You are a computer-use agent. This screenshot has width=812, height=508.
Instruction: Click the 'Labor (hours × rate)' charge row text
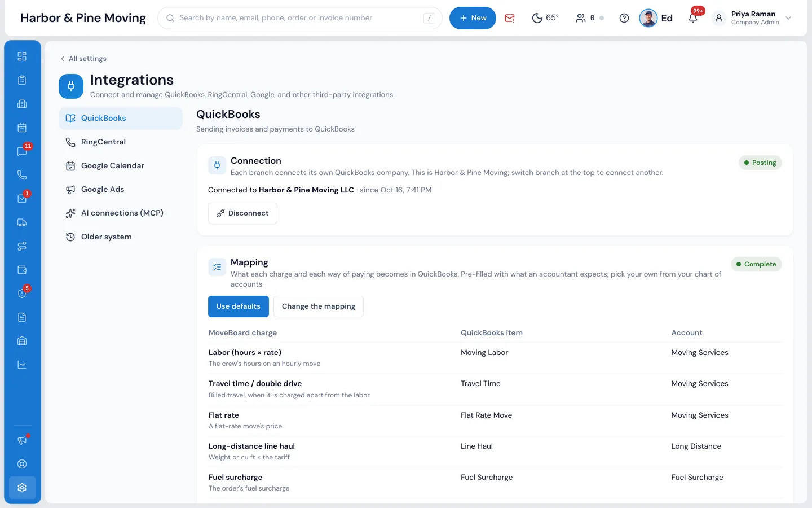click(x=245, y=353)
